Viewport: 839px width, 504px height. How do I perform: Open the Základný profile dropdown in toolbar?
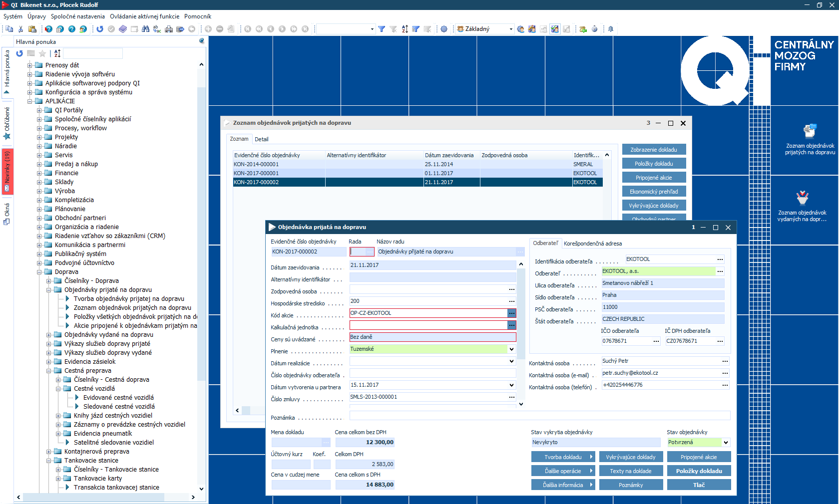(510, 29)
